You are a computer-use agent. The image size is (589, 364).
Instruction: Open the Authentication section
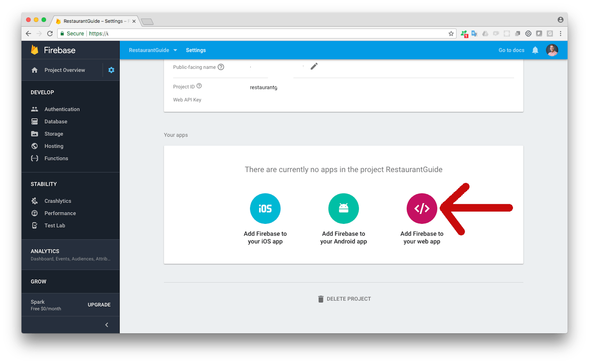(x=62, y=109)
